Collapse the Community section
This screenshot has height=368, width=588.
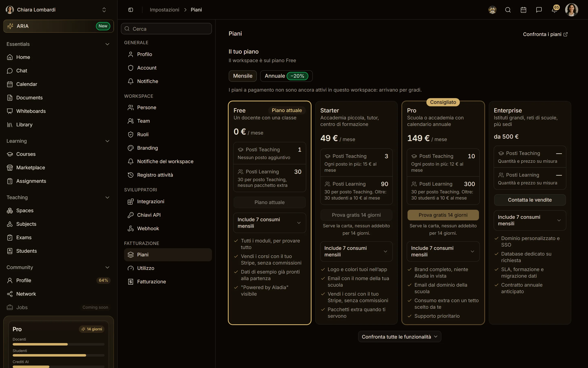(107, 267)
